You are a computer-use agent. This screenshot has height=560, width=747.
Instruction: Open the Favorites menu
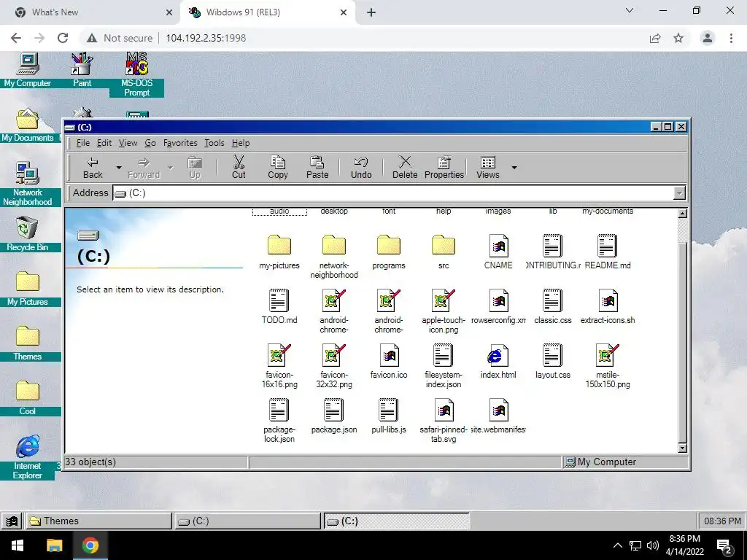(180, 143)
